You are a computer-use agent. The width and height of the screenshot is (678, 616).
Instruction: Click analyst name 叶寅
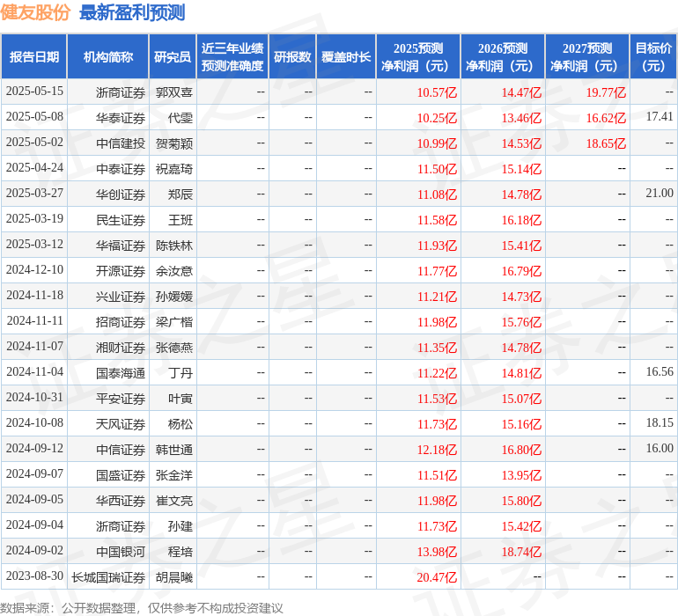click(181, 399)
